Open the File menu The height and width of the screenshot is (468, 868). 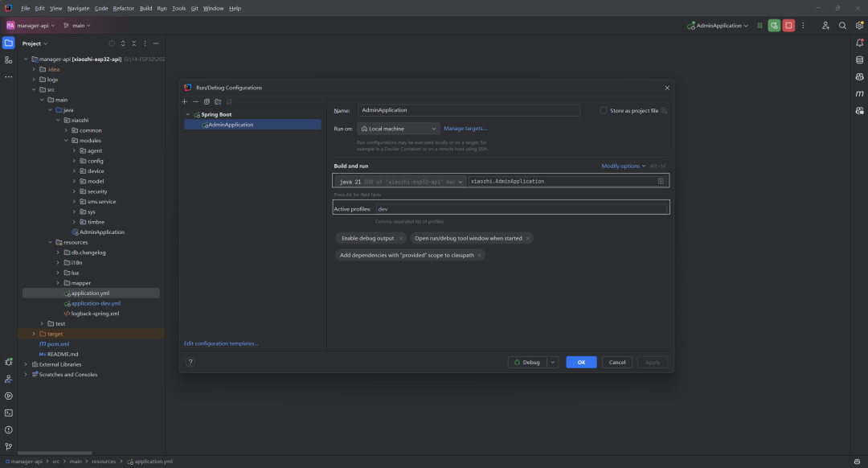coord(26,8)
